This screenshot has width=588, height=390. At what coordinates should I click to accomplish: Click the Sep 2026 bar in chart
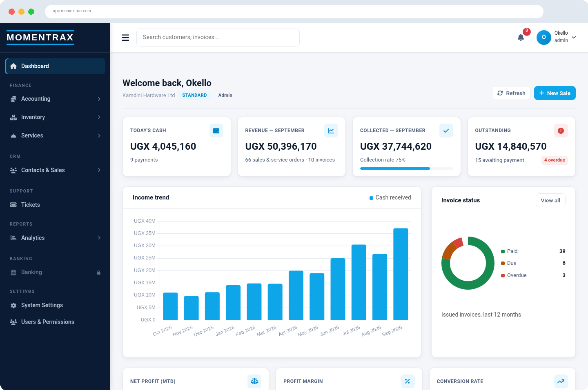click(x=401, y=274)
